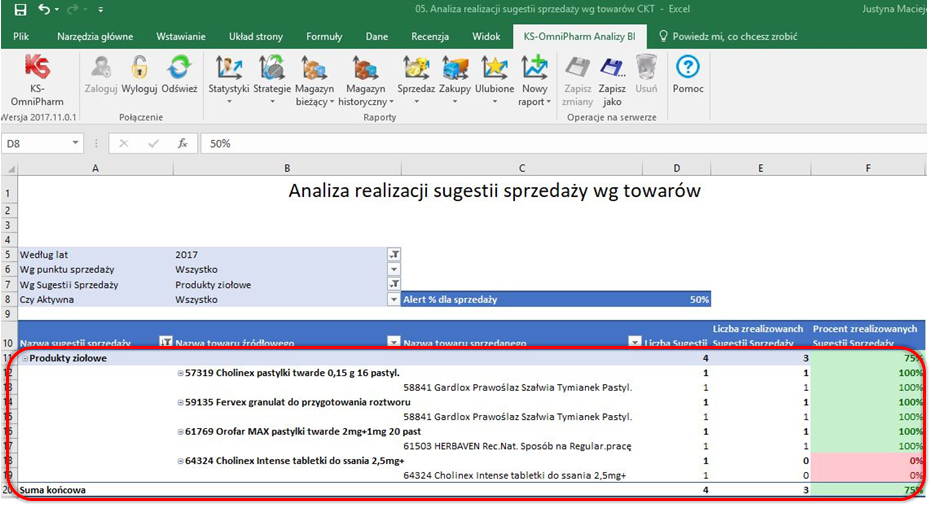This screenshot has width=932, height=507.
Task: Click the Suma końcowa row label
Action: click(53, 490)
